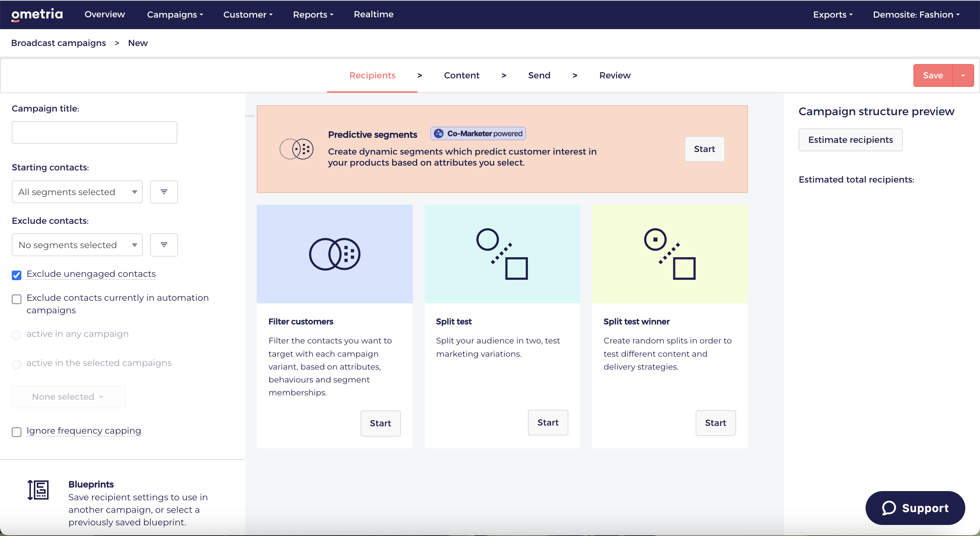Open the Exclude contacts filter icon button
This screenshot has width=980, height=536.
[164, 245]
